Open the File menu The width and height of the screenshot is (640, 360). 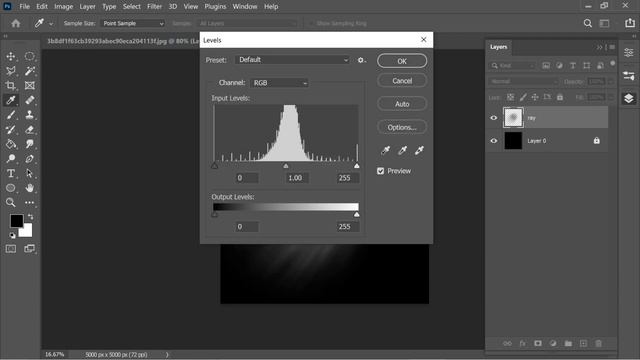(x=24, y=7)
